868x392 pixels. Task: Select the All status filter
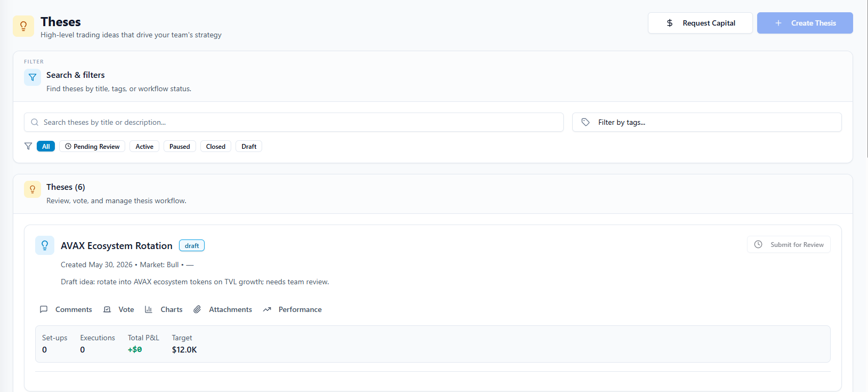tap(46, 146)
